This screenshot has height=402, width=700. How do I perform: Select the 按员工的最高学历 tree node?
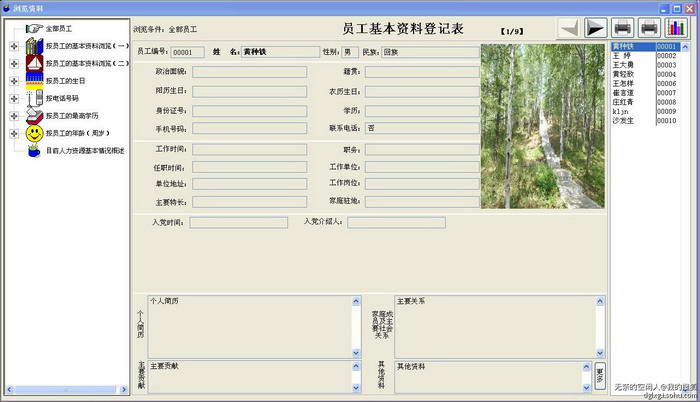tap(72, 116)
